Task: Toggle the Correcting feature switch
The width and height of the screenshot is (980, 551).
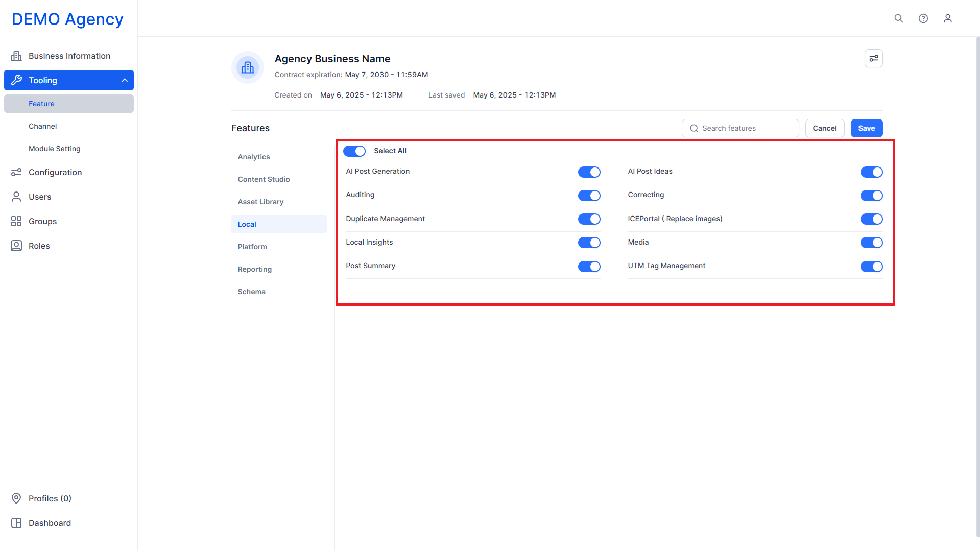Action: (x=872, y=196)
